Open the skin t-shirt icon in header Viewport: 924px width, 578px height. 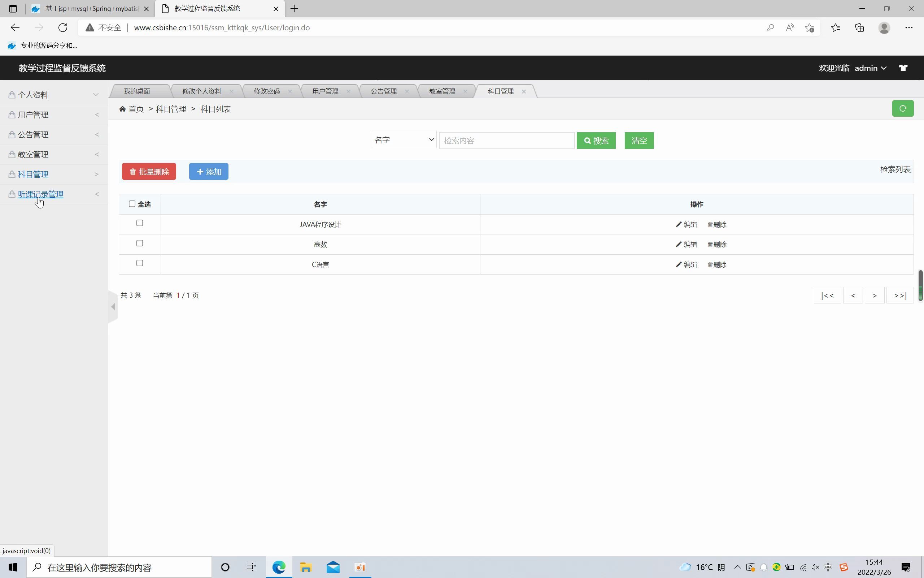(903, 68)
